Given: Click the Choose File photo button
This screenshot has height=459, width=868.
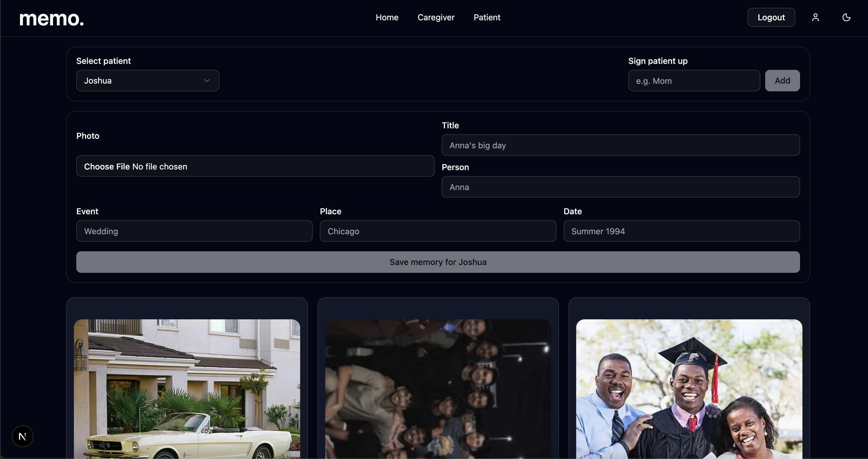Looking at the screenshot, I should click(107, 166).
